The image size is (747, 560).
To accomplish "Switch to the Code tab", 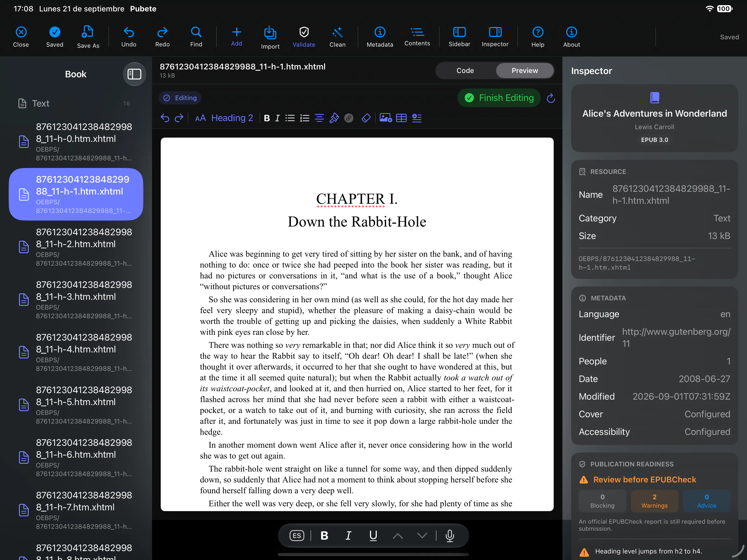I will 465,70.
